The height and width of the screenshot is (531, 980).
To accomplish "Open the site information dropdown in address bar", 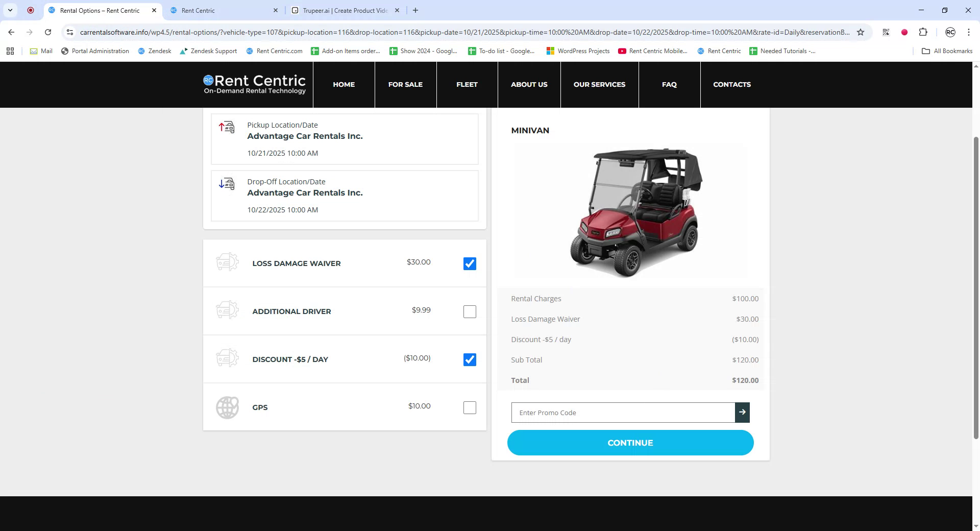I will pyautogui.click(x=70, y=32).
